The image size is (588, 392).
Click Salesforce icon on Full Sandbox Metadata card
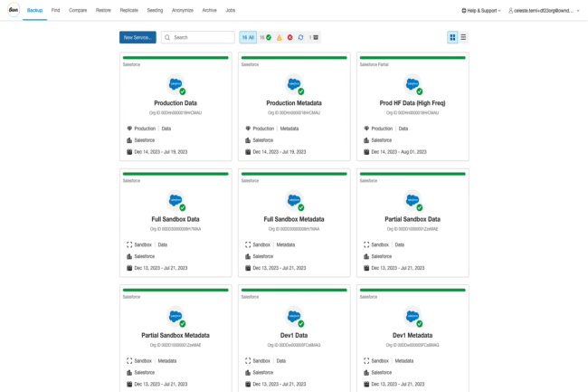tap(294, 200)
